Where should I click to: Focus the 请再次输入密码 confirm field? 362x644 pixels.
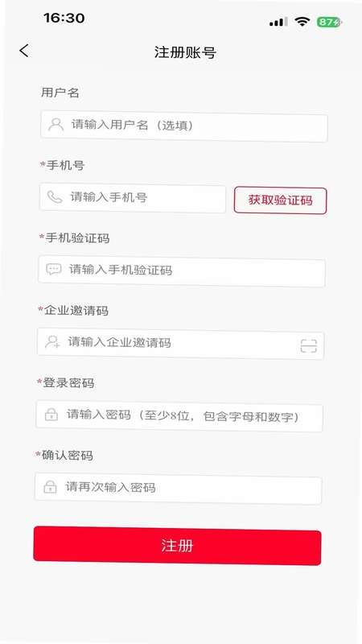click(x=178, y=489)
